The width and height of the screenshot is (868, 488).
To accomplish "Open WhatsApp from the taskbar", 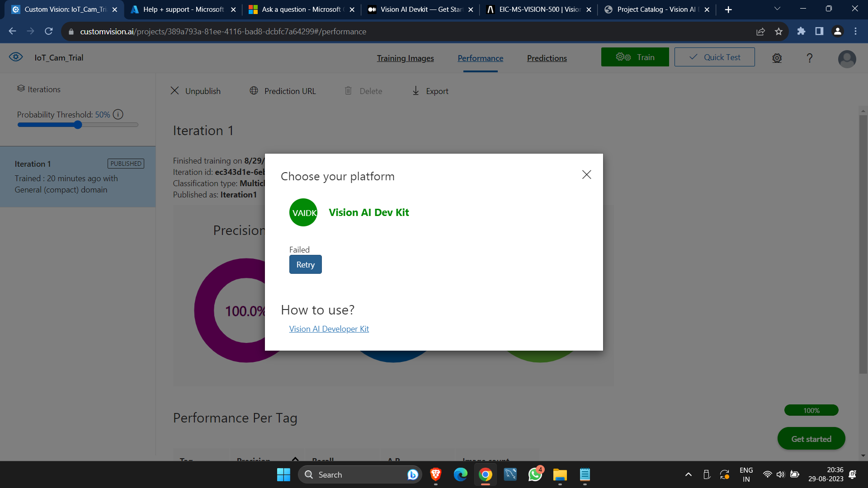I will (x=535, y=474).
